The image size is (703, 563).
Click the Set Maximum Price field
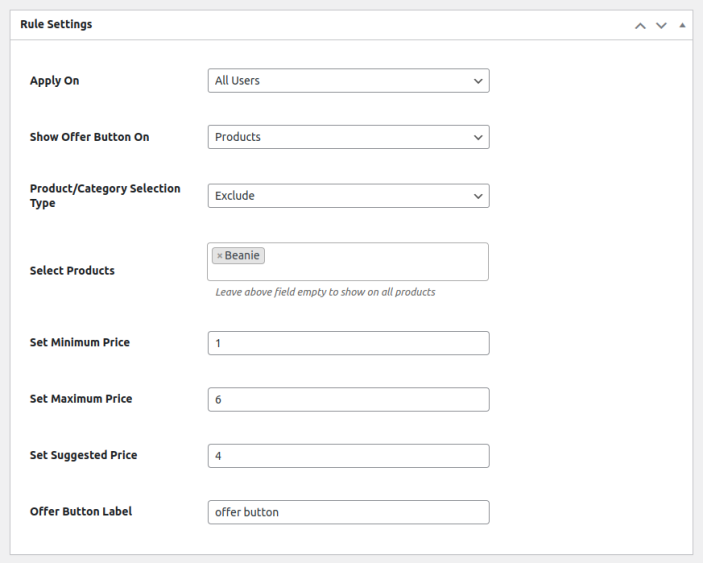pyautogui.click(x=348, y=399)
